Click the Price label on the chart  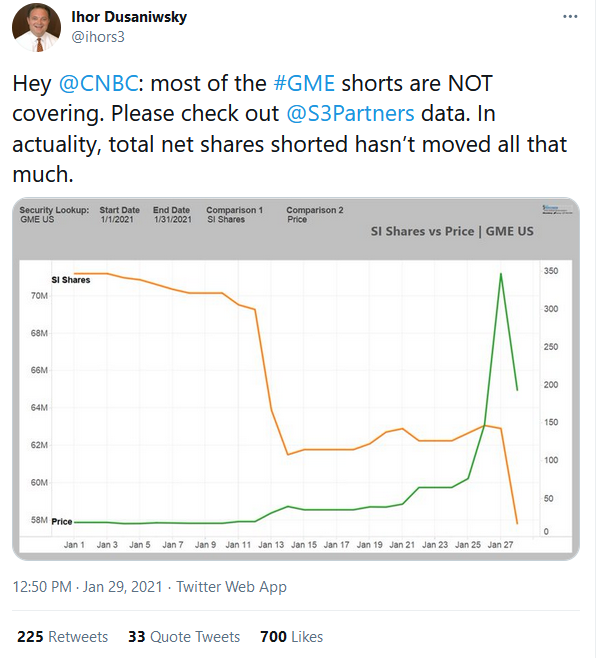point(62,522)
